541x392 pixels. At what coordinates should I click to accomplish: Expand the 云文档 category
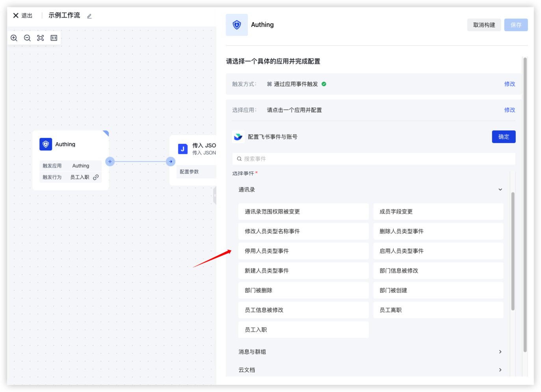[500, 370]
